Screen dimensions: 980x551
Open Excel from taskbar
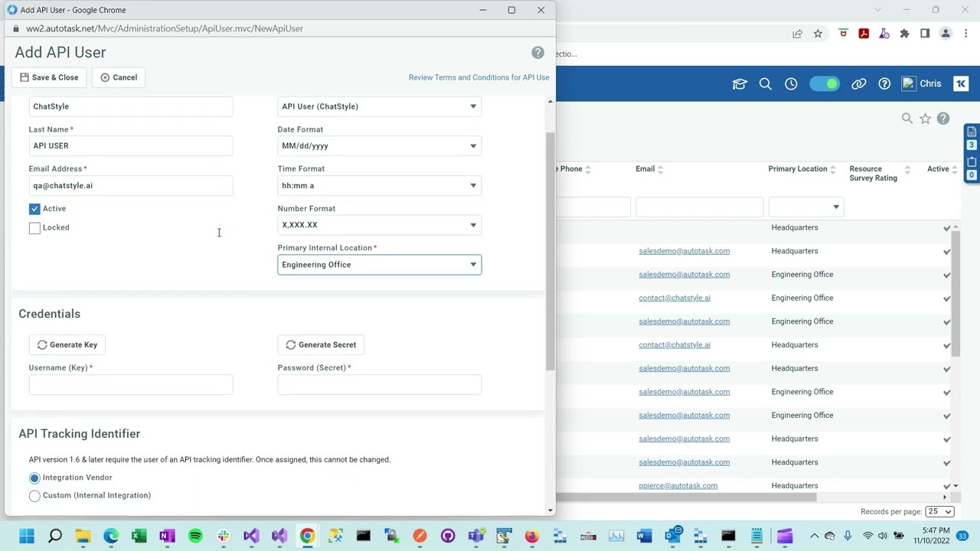click(x=139, y=536)
